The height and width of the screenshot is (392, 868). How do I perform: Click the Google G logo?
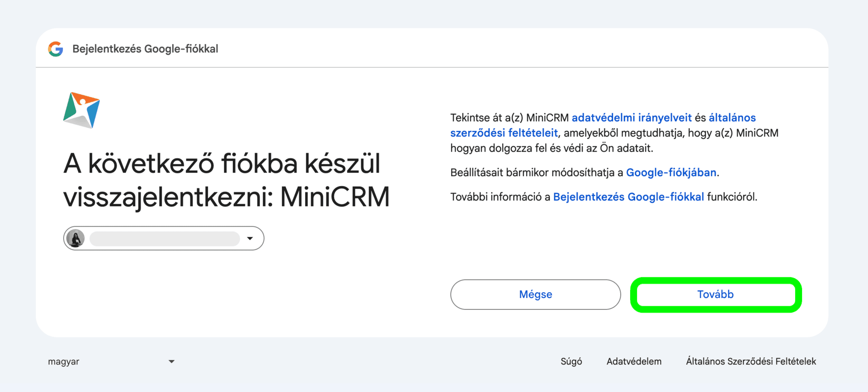click(x=56, y=49)
